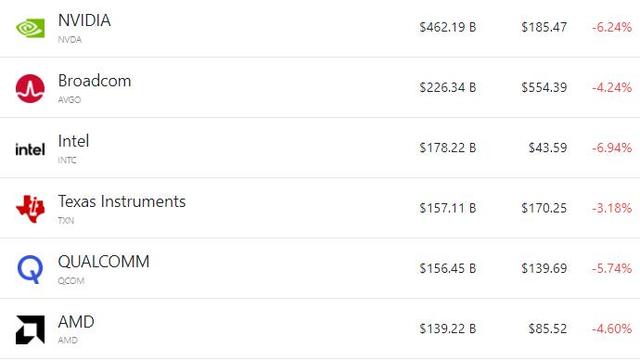640x361 pixels.
Task: Select AMD's $85.52 share price
Action: pyautogui.click(x=548, y=329)
